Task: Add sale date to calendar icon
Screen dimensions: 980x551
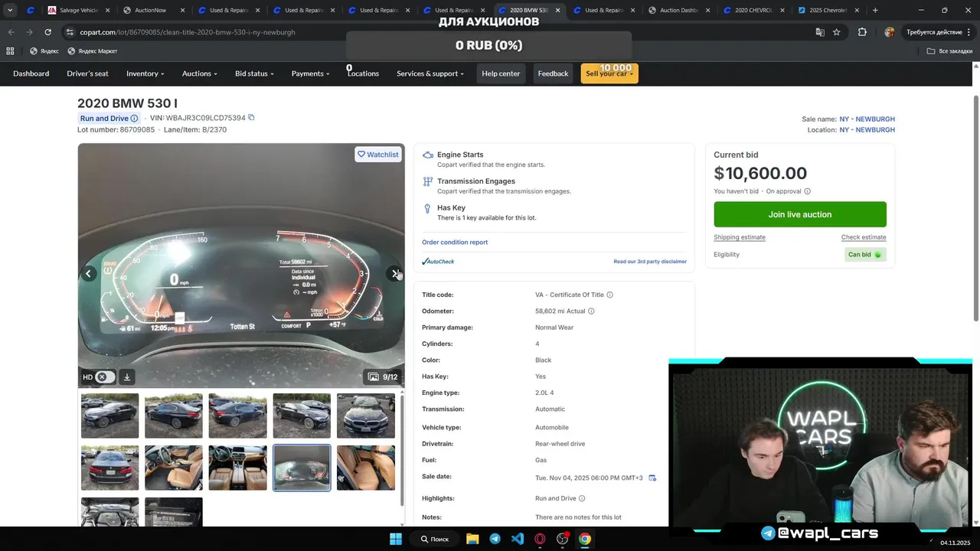Action: 652,478
